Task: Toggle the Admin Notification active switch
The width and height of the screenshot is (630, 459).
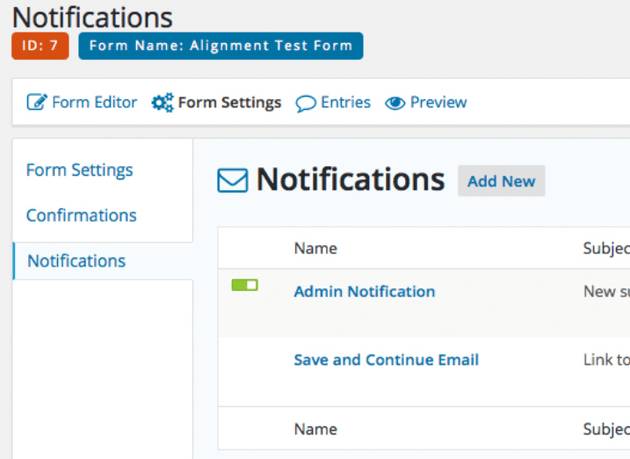Action: point(245,285)
